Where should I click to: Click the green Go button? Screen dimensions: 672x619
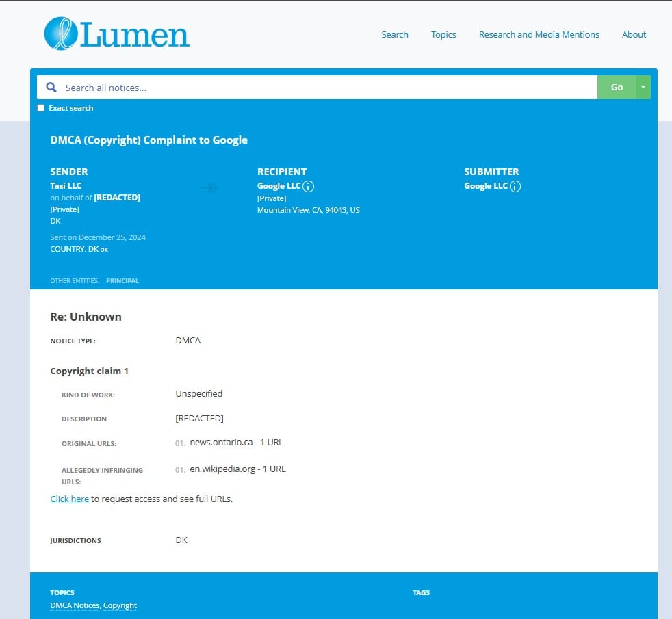coord(617,88)
